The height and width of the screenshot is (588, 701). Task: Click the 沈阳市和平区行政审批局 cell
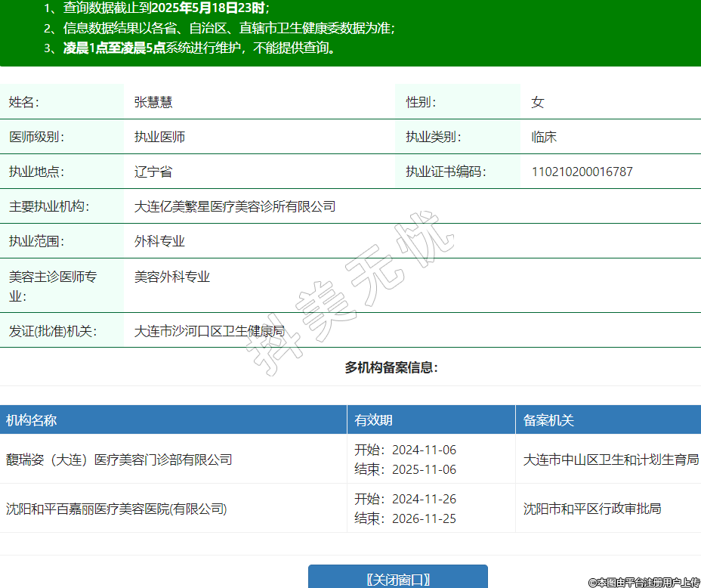(592, 509)
